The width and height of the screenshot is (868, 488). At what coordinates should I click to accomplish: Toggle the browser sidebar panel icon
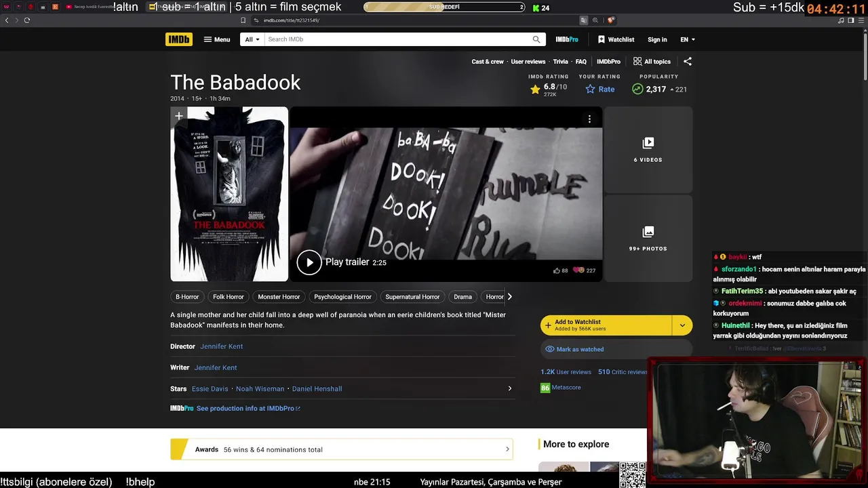(x=850, y=20)
